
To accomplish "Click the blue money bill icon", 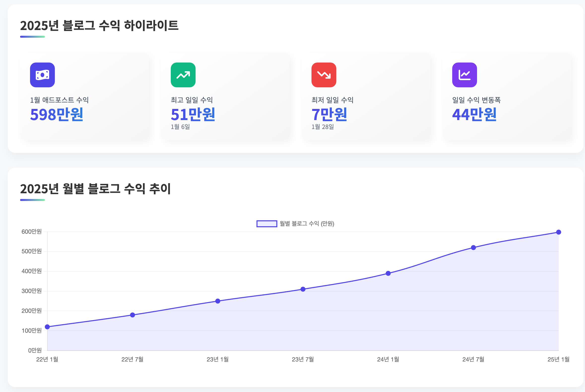I will click(x=42, y=75).
